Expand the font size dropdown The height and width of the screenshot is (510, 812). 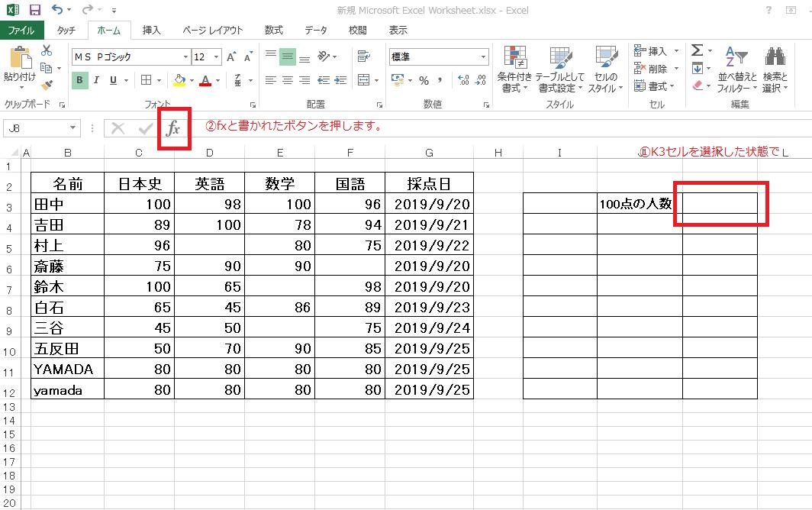(217, 57)
